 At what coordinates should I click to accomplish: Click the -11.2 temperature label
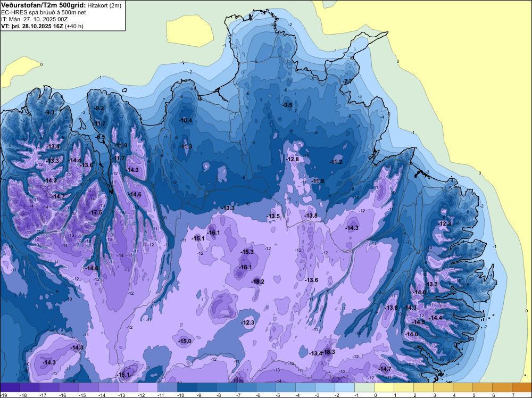(336, 162)
